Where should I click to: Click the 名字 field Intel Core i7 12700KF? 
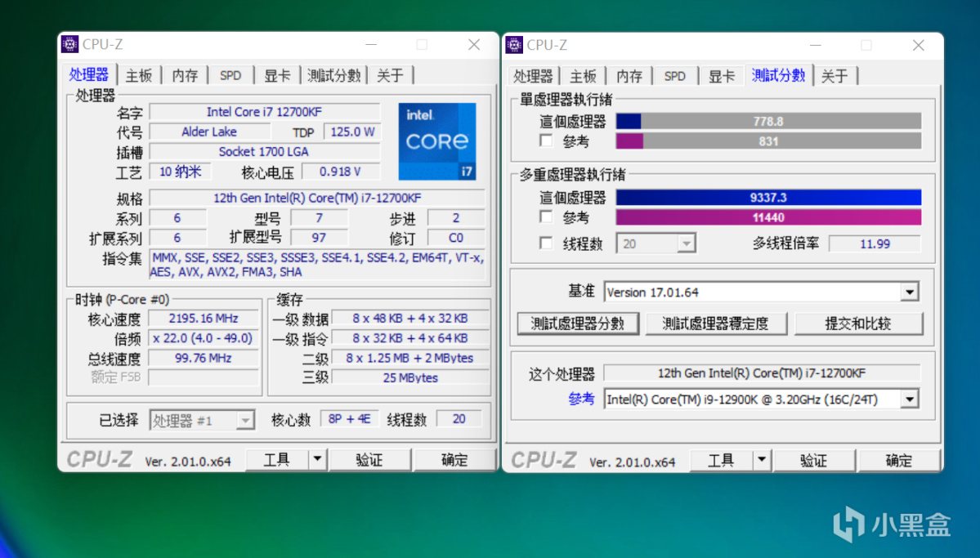264,112
